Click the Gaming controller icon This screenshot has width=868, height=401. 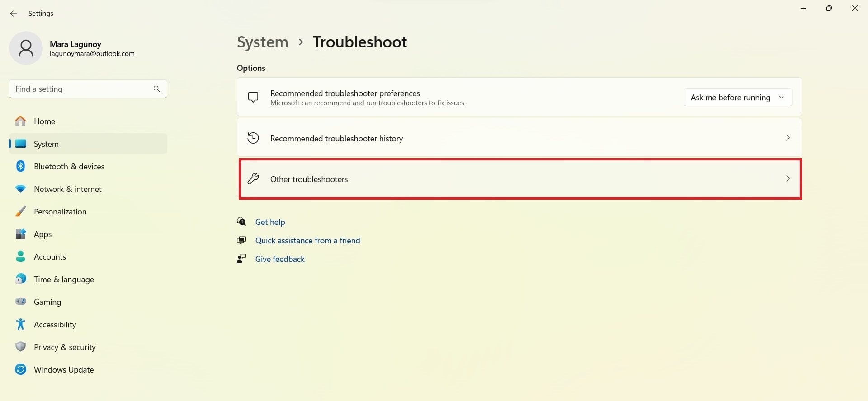[20, 301]
